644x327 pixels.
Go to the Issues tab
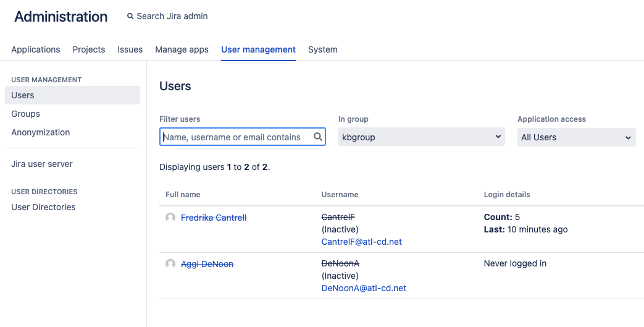click(x=130, y=49)
